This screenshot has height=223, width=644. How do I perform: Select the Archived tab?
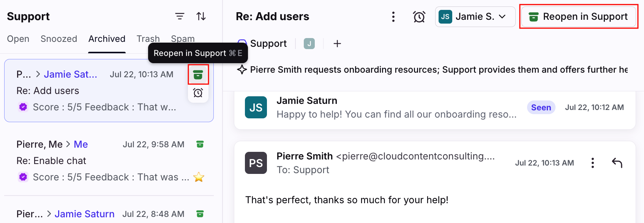[107, 39]
